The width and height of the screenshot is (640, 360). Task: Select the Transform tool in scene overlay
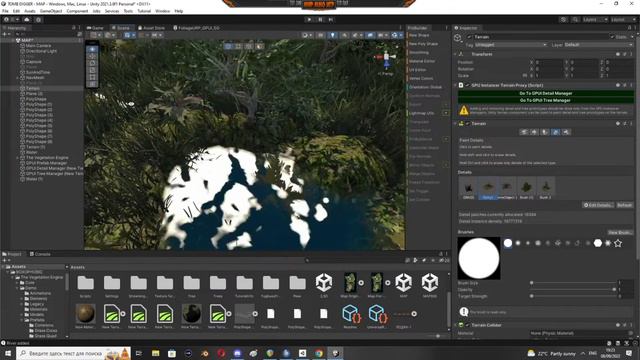pyautogui.click(x=92, y=84)
